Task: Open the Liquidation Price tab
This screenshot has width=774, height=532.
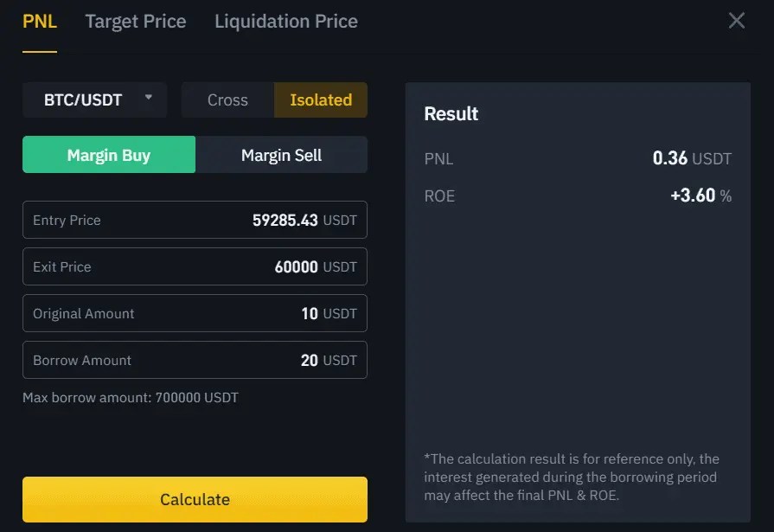Action: coord(286,22)
